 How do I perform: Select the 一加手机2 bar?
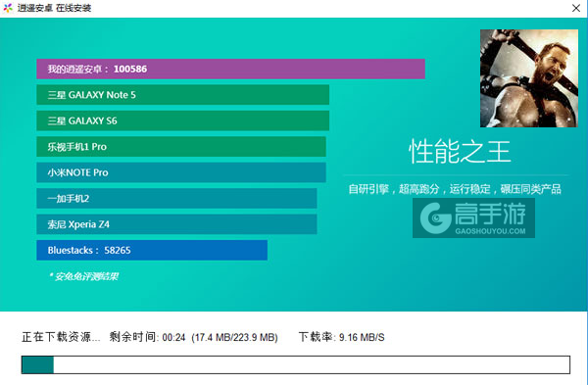tap(176, 198)
